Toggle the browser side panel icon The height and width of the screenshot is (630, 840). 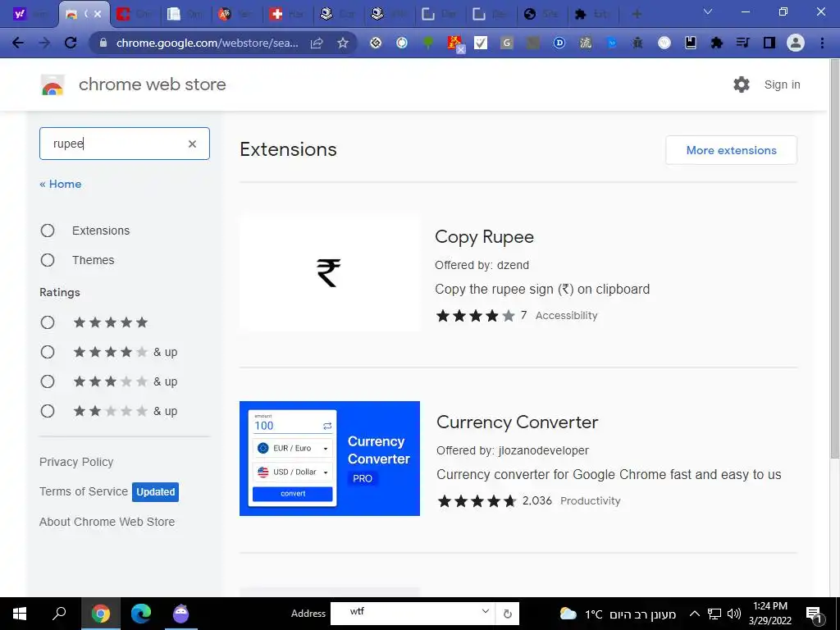point(769,43)
